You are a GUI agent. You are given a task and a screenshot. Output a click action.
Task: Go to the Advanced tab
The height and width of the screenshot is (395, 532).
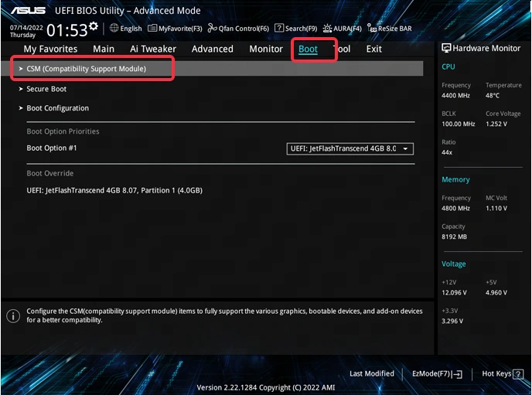(x=213, y=49)
